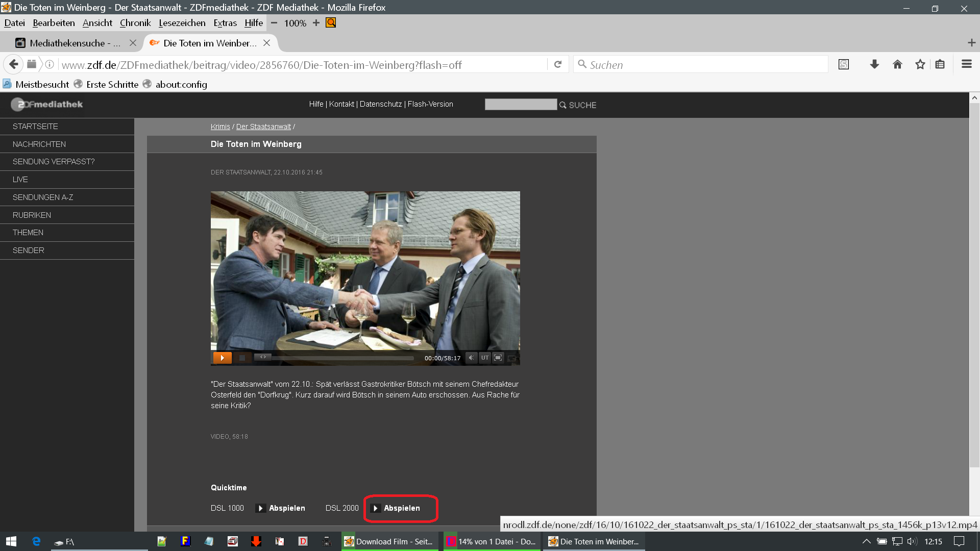Go to the Firefox home page icon

[897, 64]
